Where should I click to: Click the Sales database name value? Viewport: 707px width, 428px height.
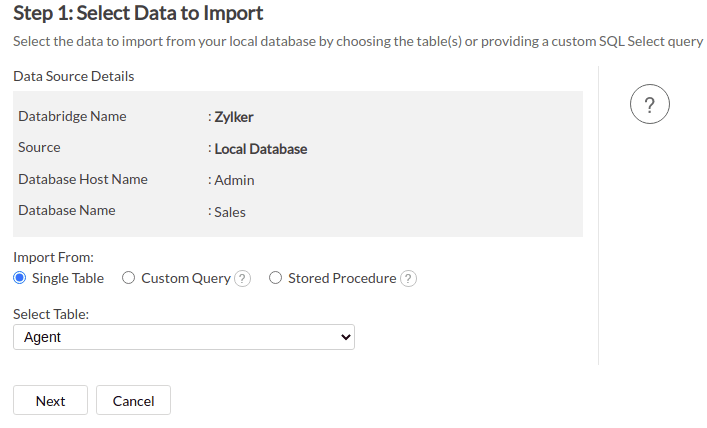[x=230, y=212]
